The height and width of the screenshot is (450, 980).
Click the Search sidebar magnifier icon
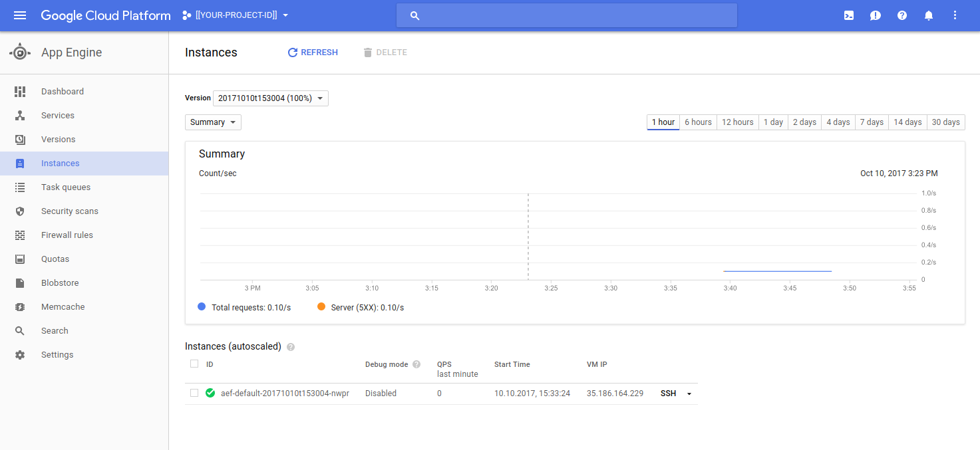click(x=20, y=331)
